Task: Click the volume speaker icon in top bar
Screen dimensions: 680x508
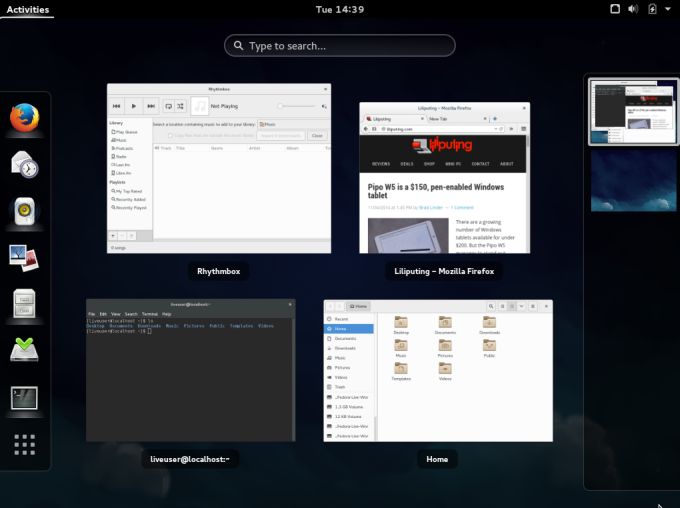Action: pyautogui.click(x=632, y=9)
